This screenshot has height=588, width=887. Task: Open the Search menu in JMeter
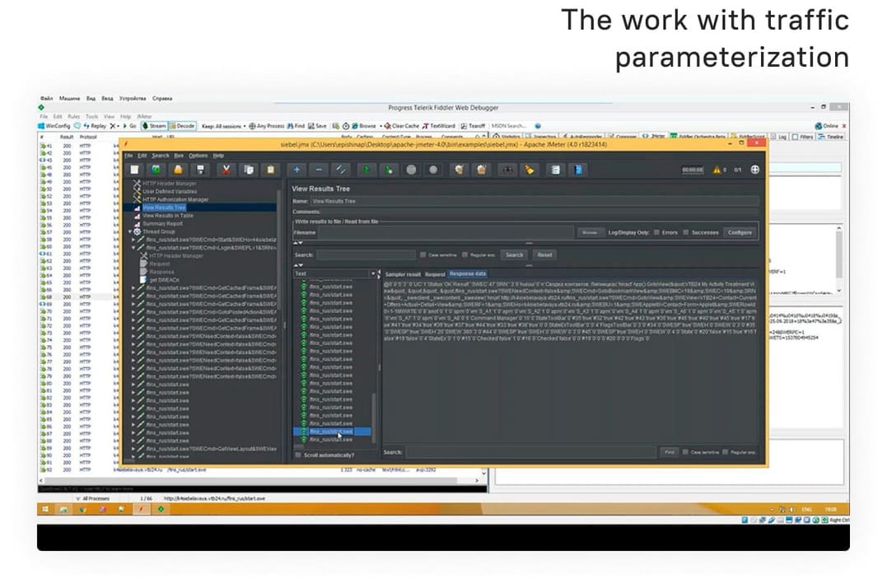(160, 156)
